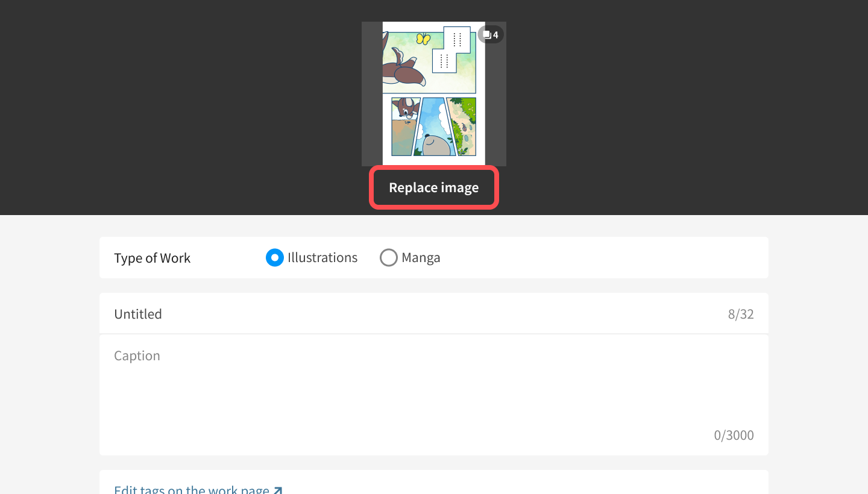Click the 8/32 title character counter
The width and height of the screenshot is (868, 494).
(741, 314)
